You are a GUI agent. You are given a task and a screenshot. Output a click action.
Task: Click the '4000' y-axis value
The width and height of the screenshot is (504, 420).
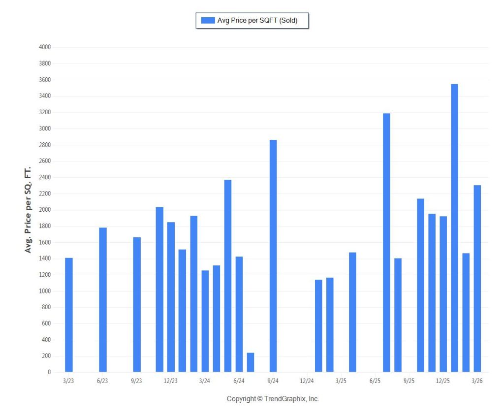[45, 47]
